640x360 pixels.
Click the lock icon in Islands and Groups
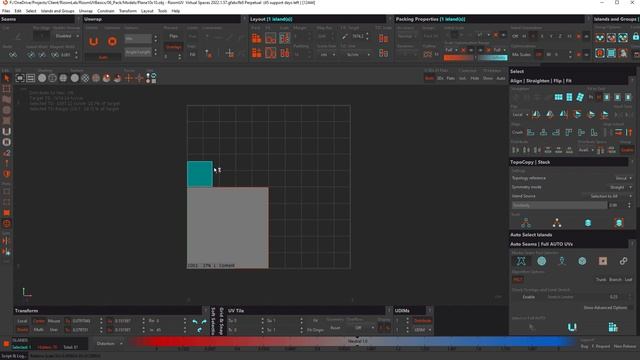pos(636,37)
